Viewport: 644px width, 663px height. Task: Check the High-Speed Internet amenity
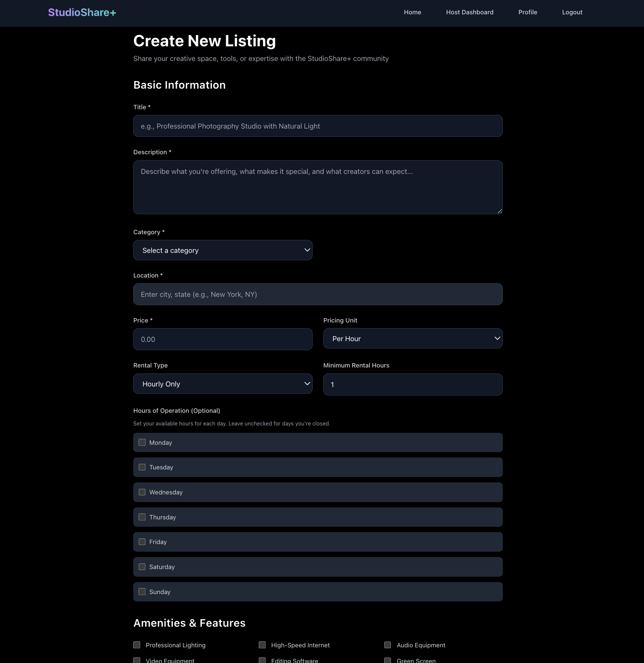pyautogui.click(x=262, y=645)
